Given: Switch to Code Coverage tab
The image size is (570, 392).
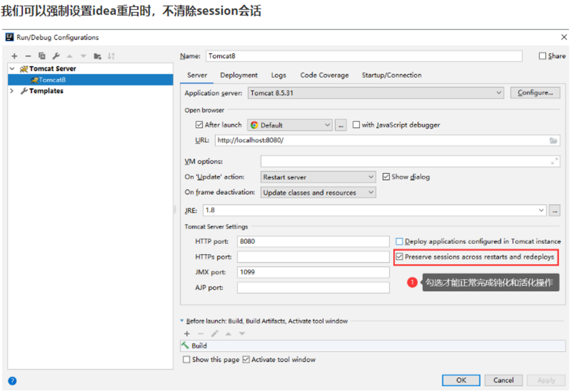Looking at the screenshot, I should pos(324,75).
